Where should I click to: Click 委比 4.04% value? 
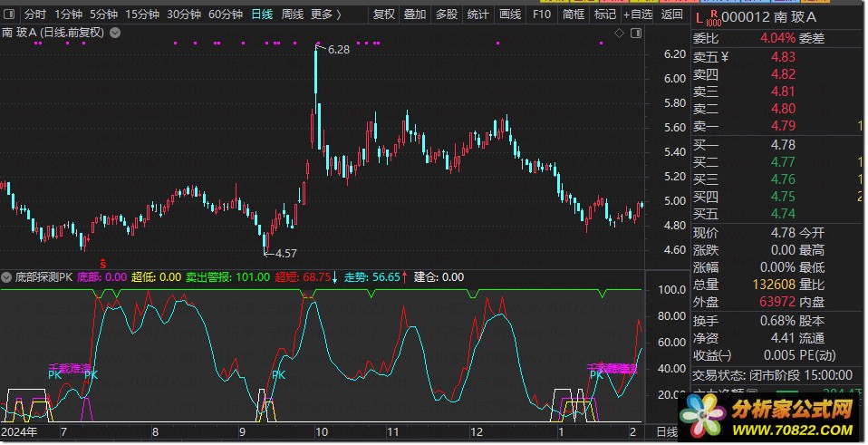coord(777,38)
